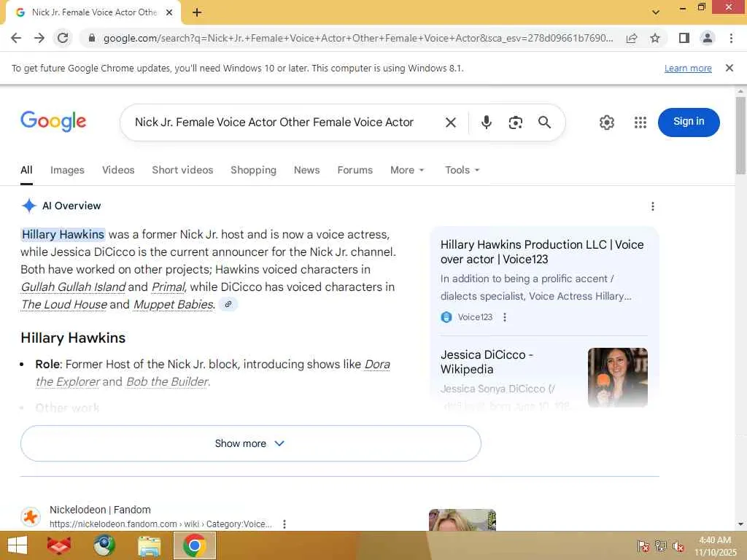Switch to Videos results tab

[118, 170]
